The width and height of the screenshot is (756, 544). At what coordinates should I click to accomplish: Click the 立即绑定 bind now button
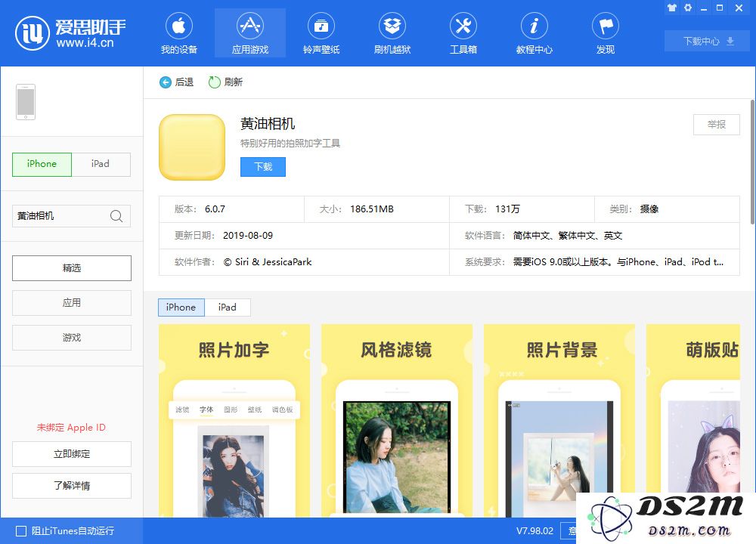[x=71, y=454]
